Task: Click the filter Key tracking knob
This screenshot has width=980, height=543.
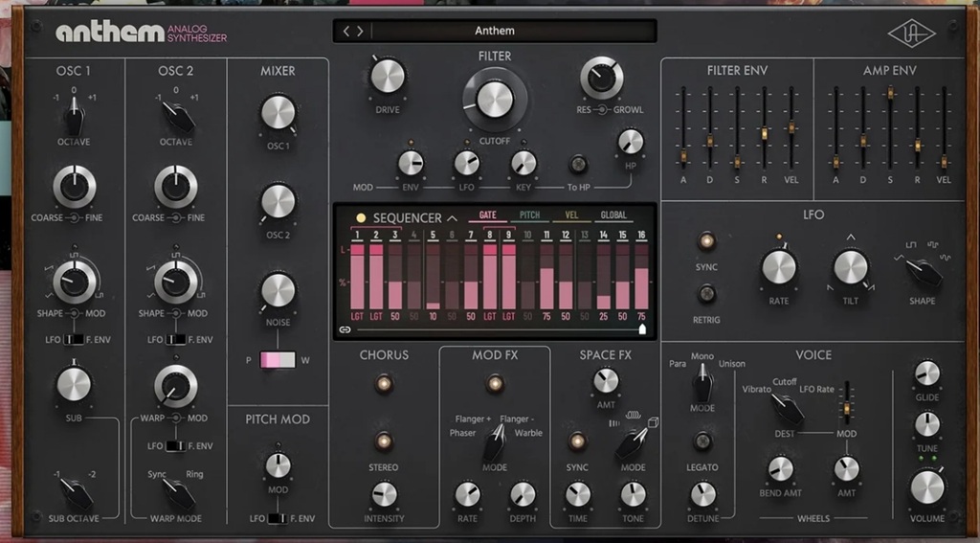Action: (523, 163)
